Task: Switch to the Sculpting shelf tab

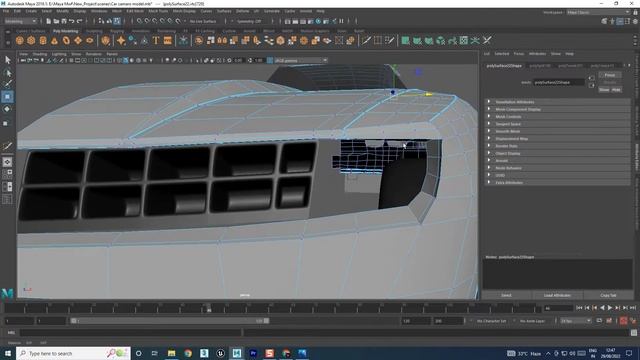Action: 94,31
